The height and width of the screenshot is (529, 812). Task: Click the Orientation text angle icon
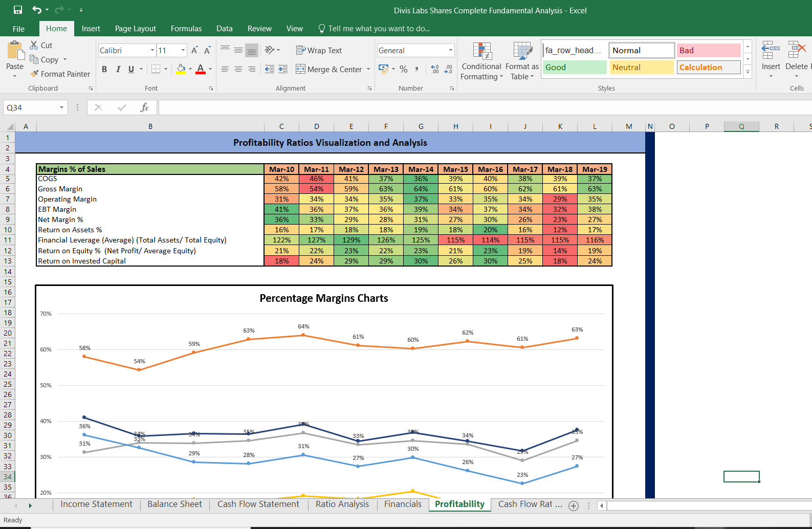click(270, 50)
